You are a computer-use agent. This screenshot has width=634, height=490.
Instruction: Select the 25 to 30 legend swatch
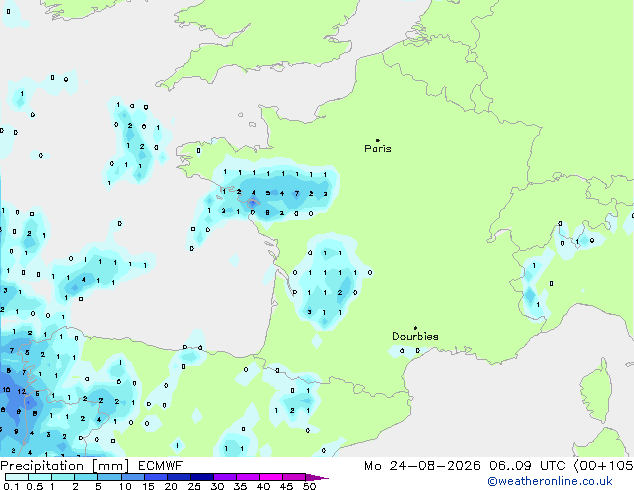coord(201,477)
